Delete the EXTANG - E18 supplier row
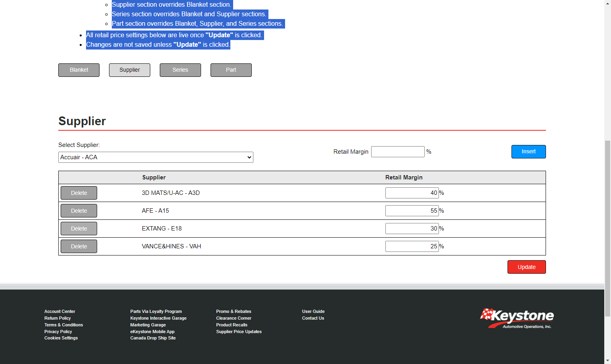The height and width of the screenshot is (364, 611). coord(79,229)
